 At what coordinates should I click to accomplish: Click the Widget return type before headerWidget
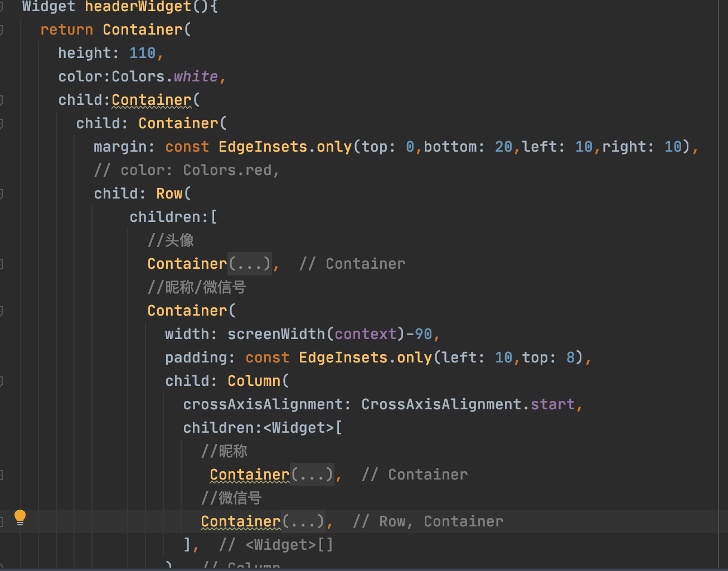coord(49,7)
